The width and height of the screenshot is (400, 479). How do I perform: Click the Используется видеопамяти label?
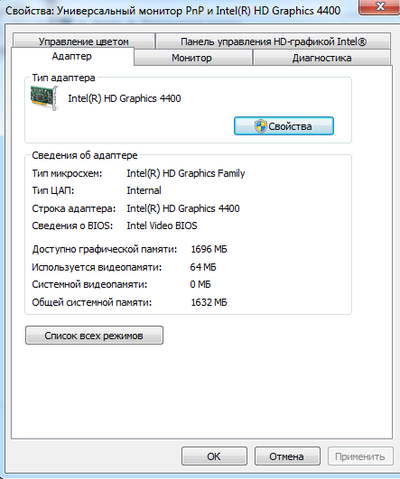(97, 267)
